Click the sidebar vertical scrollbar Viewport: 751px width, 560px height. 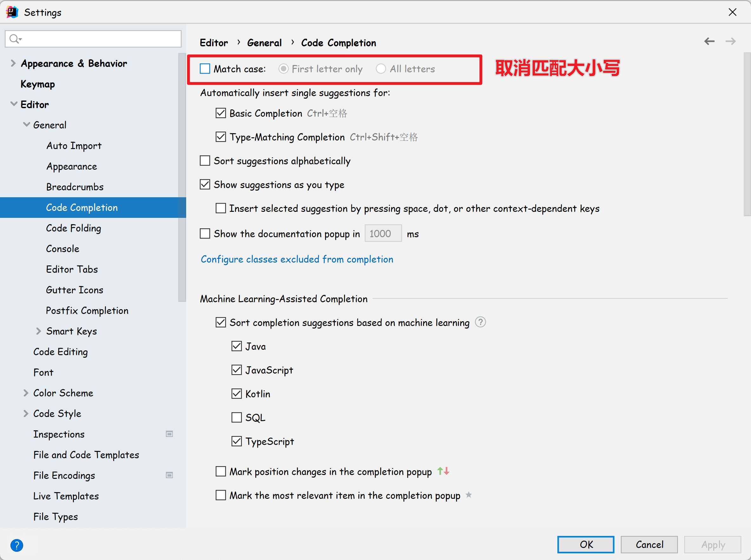[x=182, y=176]
